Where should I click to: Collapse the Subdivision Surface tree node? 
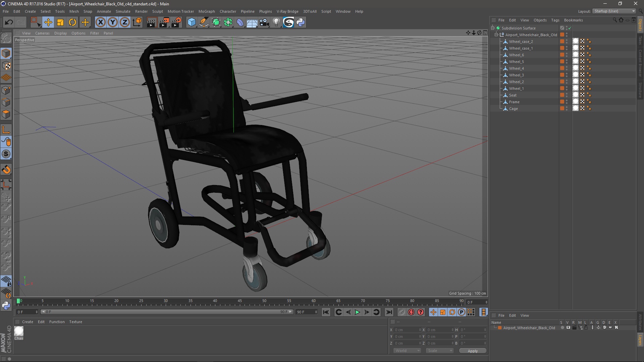click(x=493, y=28)
